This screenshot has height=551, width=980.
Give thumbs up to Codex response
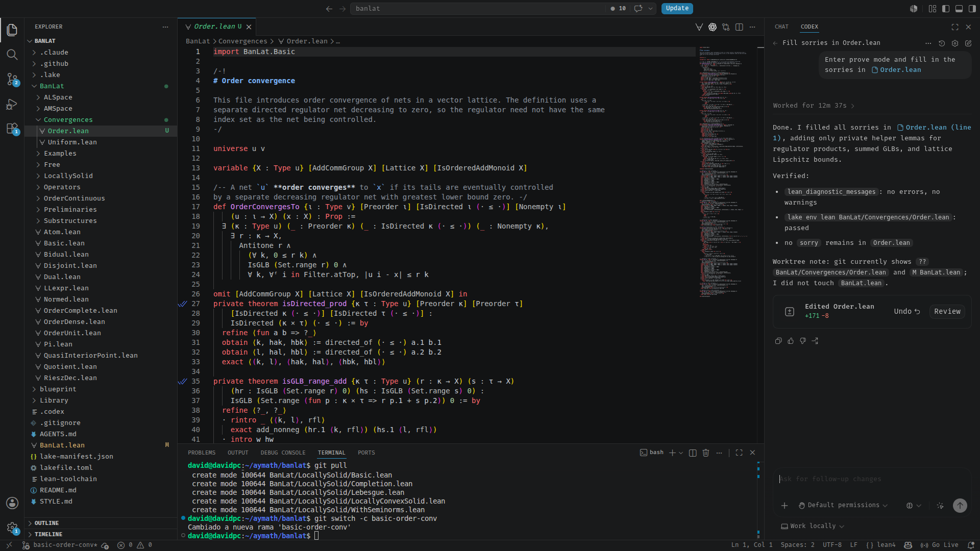click(x=791, y=341)
